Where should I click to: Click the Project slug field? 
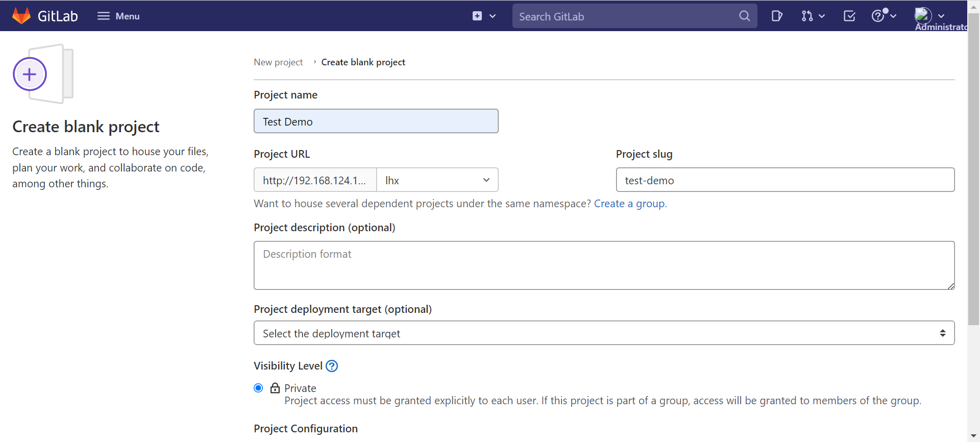(x=785, y=180)
